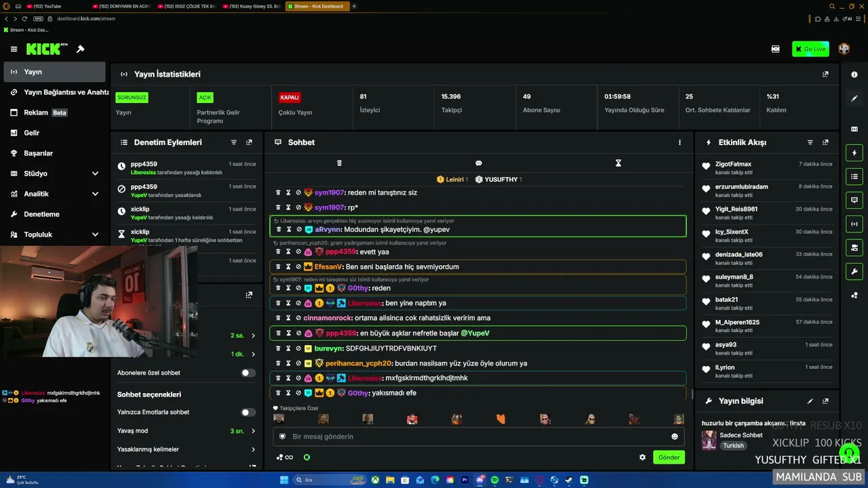
Task: Click the hourglass icon in chat toolbar
Action: coord(618,163)
